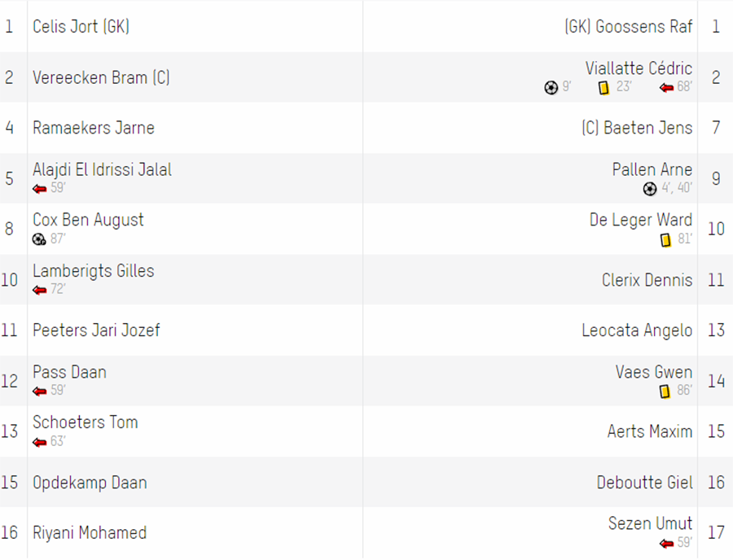Open Leocata Angelo's player page
The height and width of the screenshot is (560, 733).
click(637, 330)
